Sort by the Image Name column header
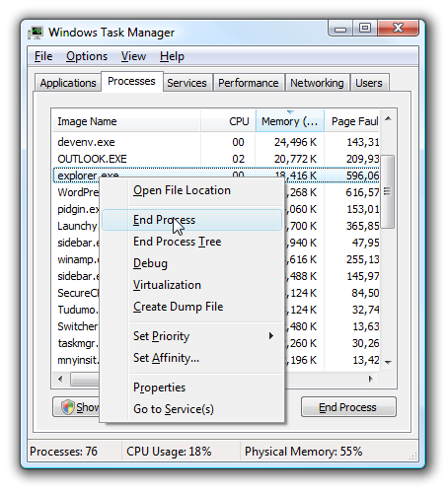 coord(126,121)
